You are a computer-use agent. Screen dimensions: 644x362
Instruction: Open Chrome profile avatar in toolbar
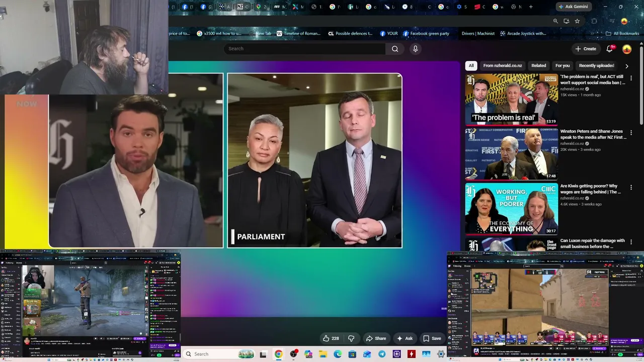click(624, 21)
